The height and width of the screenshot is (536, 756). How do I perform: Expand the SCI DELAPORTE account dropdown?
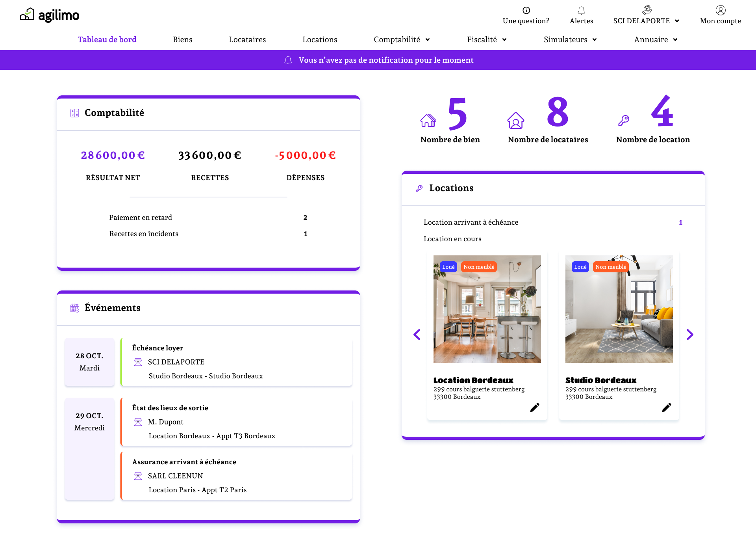coord(646,21)
